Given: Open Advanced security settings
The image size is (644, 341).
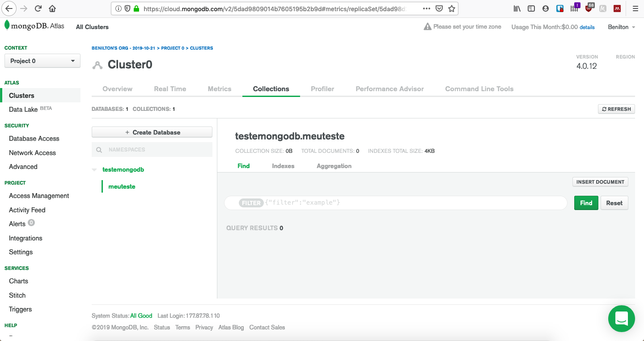Looking at the screenshot, I should pos(23,167).
